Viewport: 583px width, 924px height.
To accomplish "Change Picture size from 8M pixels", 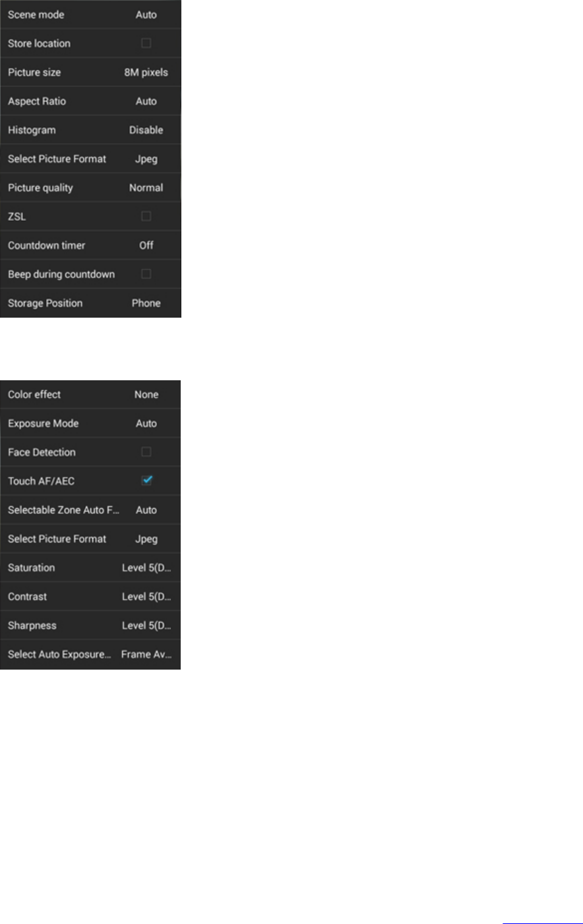I will (90, 72).
